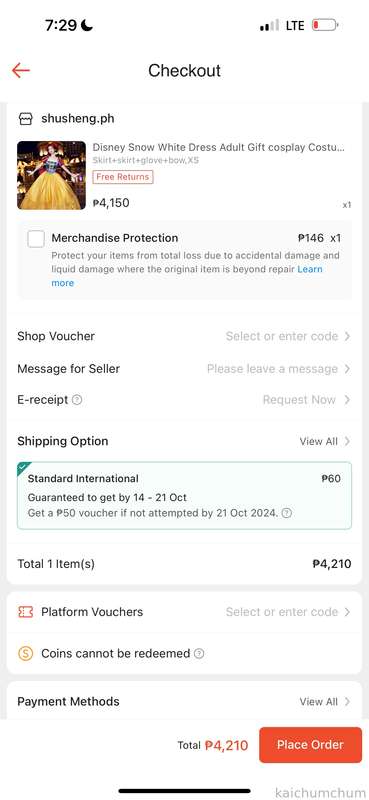Open E-receipt help question mark icon
Viewport: 369px width, 800px height.
click(x=77, y=400)
